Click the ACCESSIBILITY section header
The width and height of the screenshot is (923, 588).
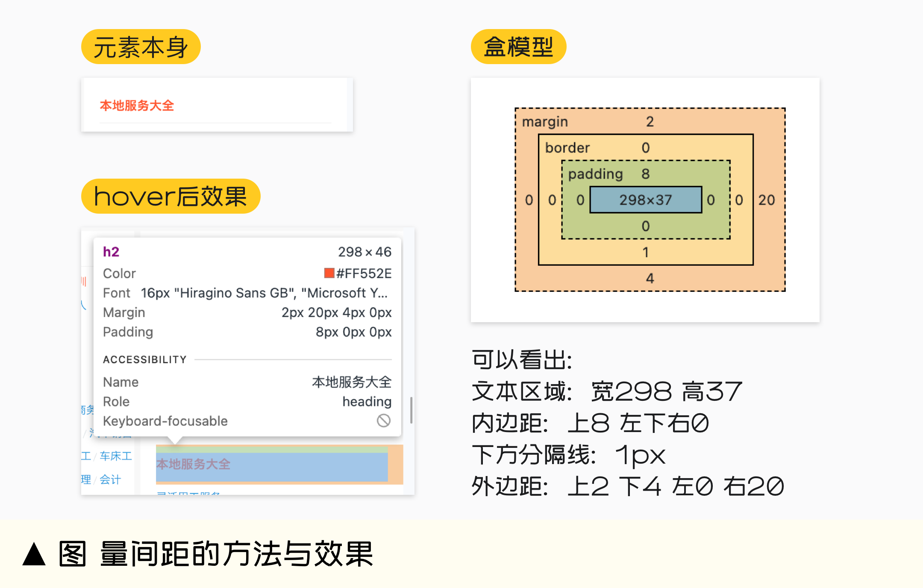coord(145,359)
